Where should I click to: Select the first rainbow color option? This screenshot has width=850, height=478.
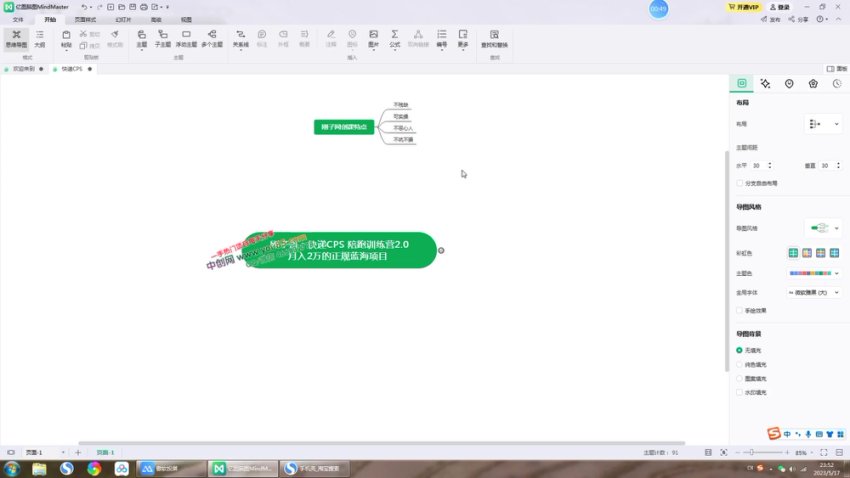click(793, 253)
